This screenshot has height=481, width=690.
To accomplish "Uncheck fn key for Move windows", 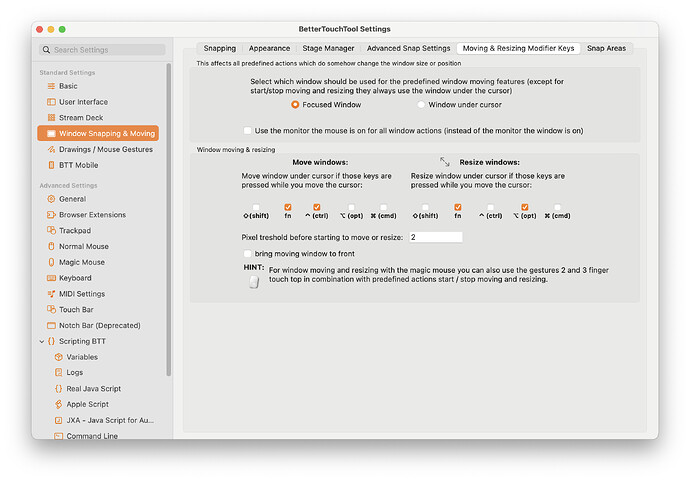I will pos(288,207).
